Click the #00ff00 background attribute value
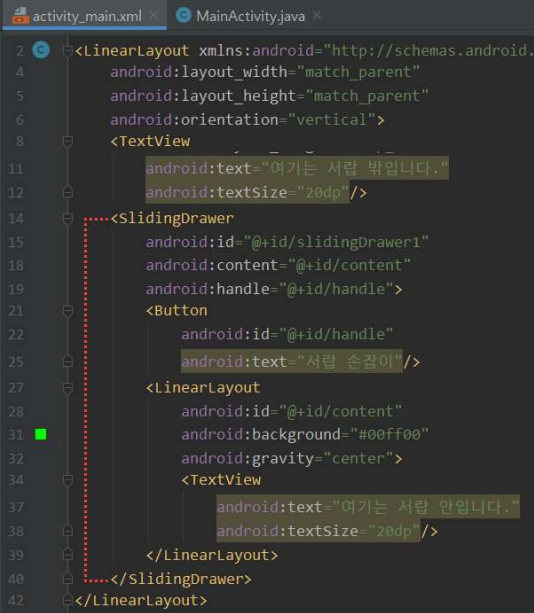This screenshot has height=613, width=534. click(x=389, y=434)
